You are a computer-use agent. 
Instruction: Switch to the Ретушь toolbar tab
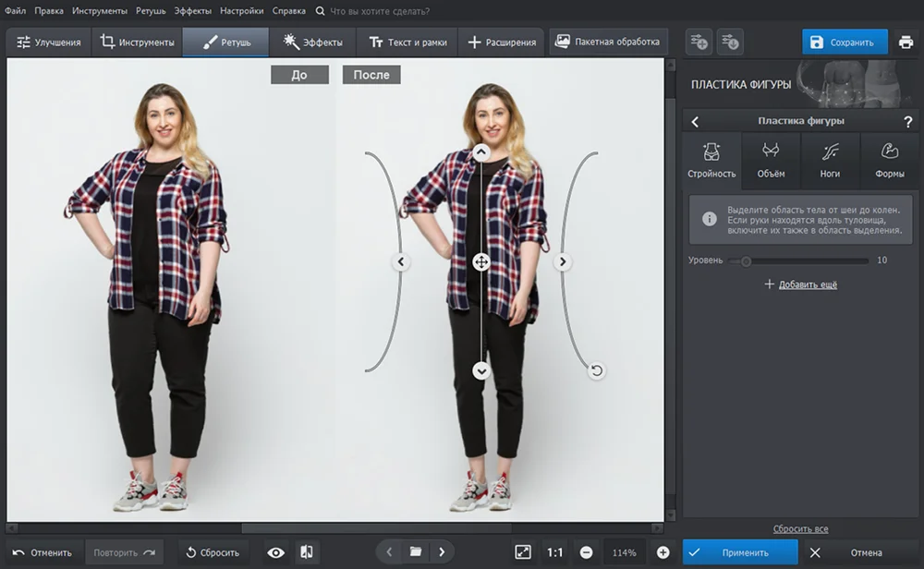coord(226,42)
